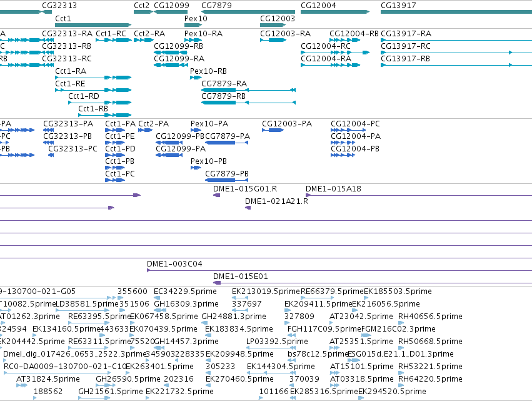
Task: Click protein CG12003-PA
Action: coord(273,130)
